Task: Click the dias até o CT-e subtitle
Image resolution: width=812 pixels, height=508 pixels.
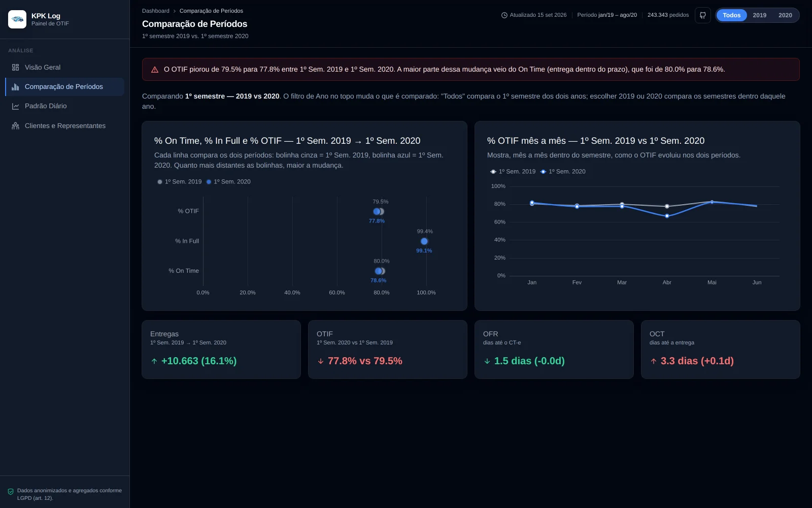Action: pos(502,343)
